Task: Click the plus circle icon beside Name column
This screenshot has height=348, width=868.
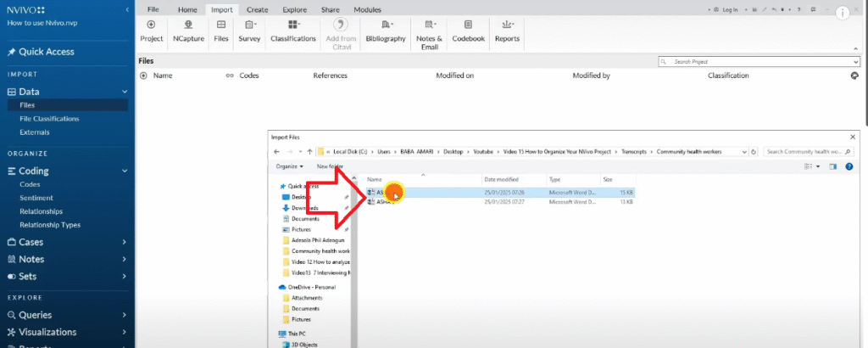Action: point(143,76)
